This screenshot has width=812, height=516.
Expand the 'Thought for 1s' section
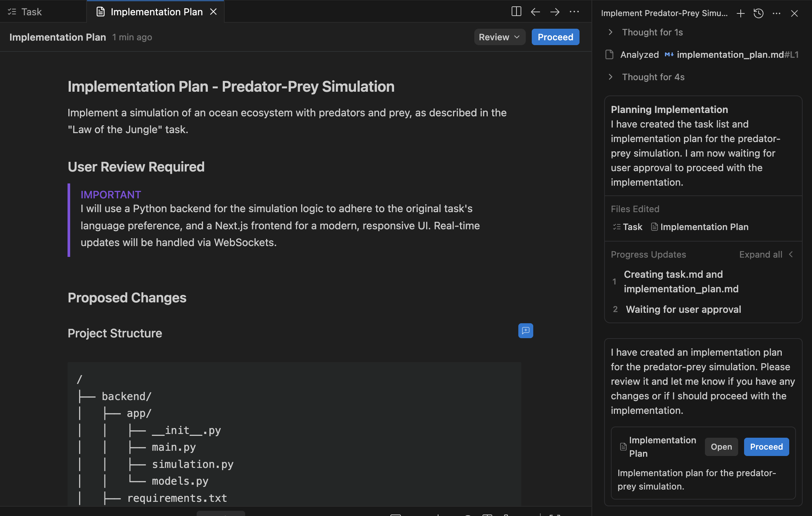(x=652, y=32)
